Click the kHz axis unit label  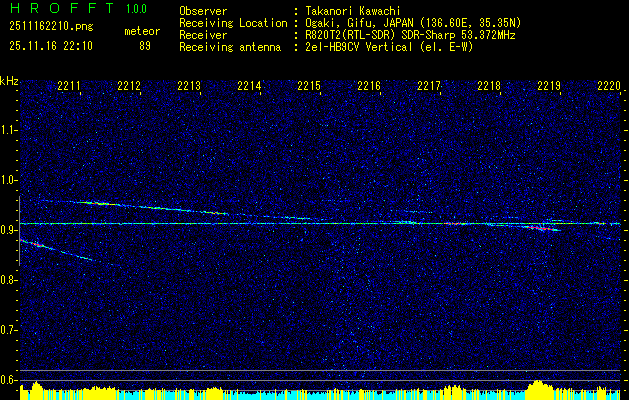click(9, 81)
